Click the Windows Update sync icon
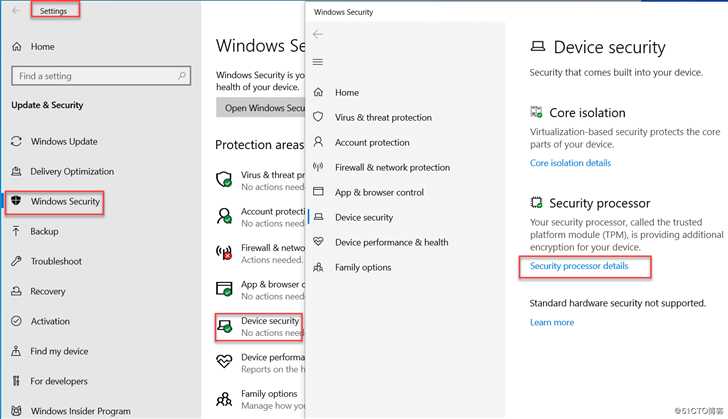Viewport: 728px width, 419px height. tap(16, 141)
